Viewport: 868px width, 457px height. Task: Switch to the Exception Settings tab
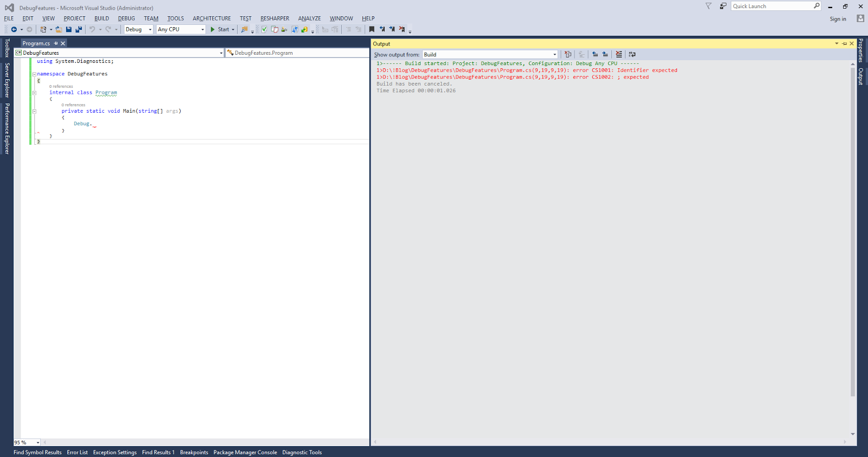tap(114, 452)
